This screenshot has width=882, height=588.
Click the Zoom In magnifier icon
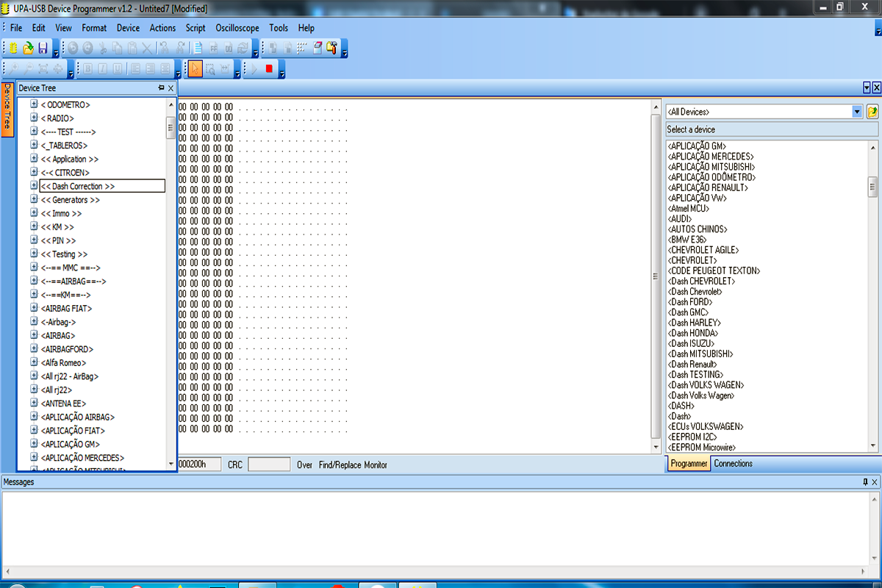[x=13, y=69]
